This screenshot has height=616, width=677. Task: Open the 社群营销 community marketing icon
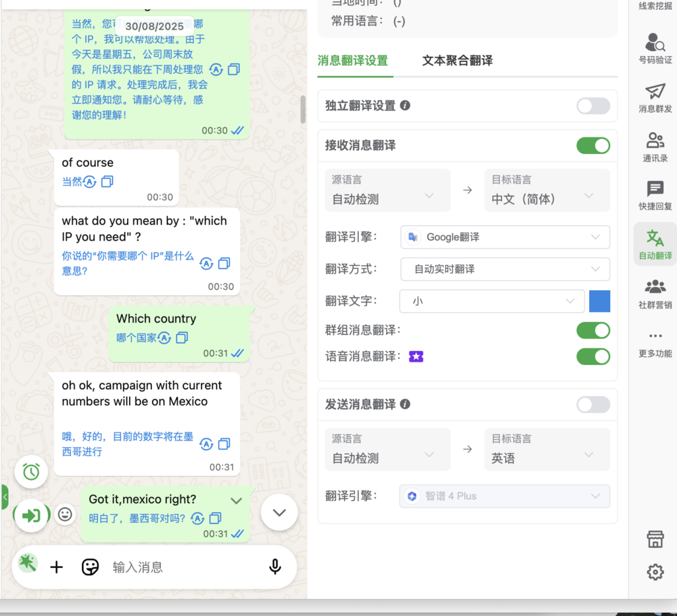pyautogui.click(x=655, y=293)
